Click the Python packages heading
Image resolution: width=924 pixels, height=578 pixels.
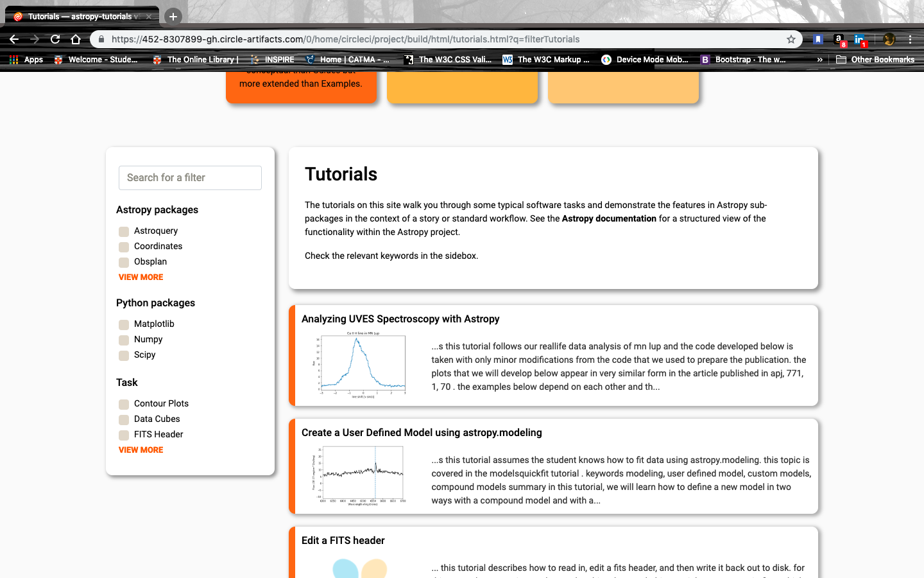pyautogui.click(x=155, y=303)
